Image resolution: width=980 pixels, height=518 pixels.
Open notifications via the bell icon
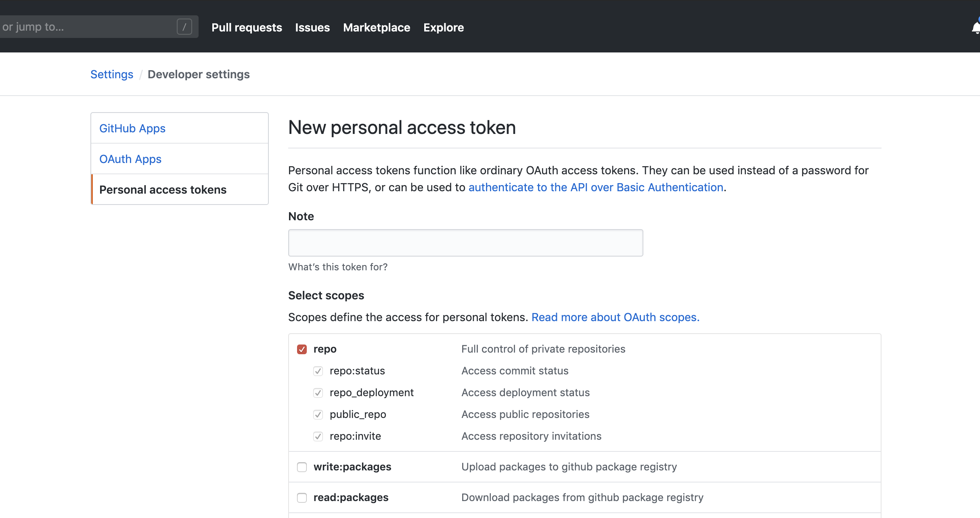976,27
